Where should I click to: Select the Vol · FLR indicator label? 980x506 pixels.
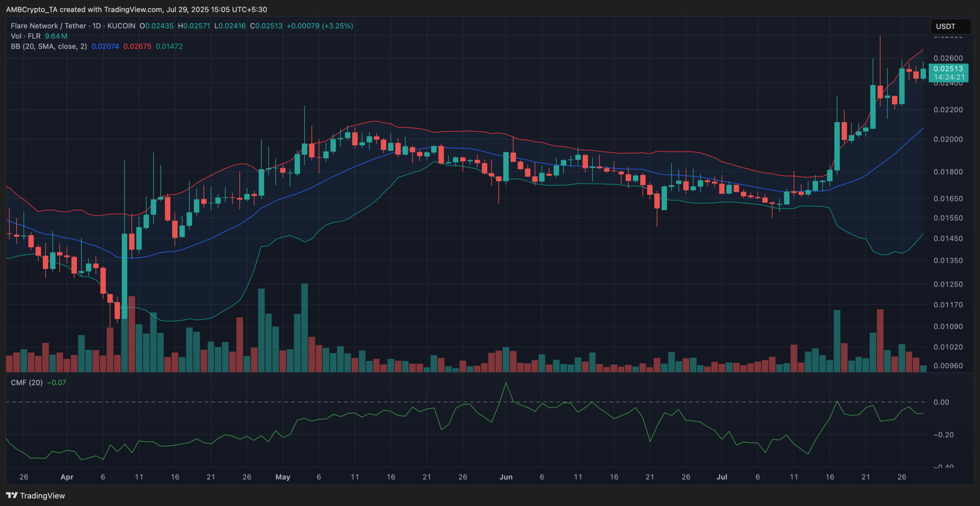pyautogui.click(x=26, y=36)
